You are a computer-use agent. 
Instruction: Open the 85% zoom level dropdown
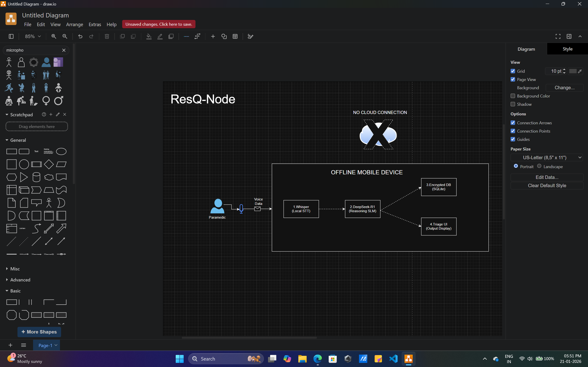[x=33, y=36]
